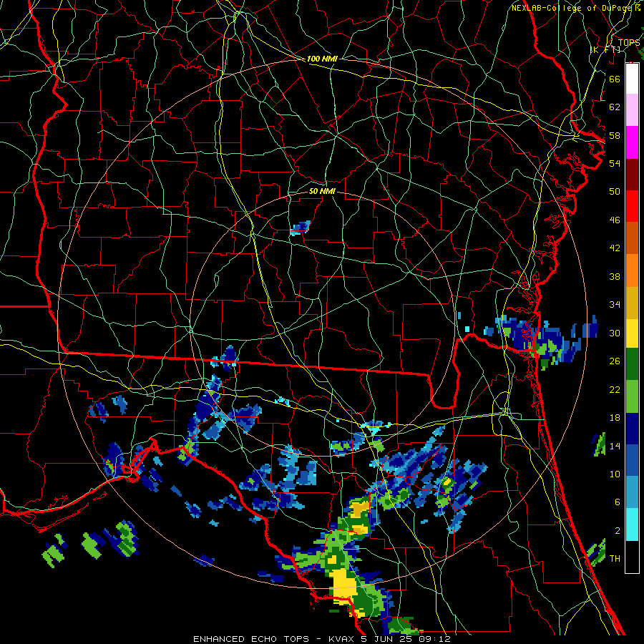Click the '58' legend value
This screenshot has width=644, height=644.
[615, 135]
